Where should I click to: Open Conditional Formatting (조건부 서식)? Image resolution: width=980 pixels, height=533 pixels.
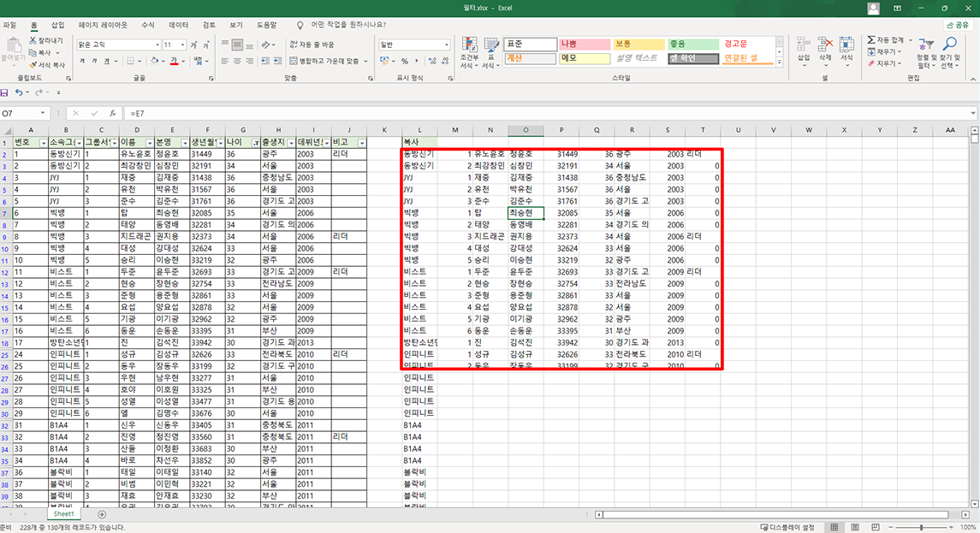[469, 52]
